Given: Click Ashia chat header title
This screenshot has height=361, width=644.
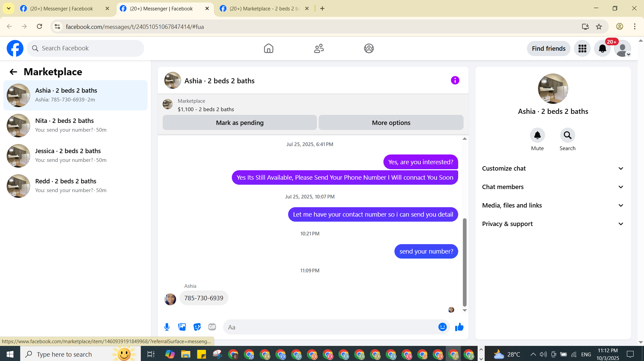Looking at the screenshot, I should [x=219, y=81].
